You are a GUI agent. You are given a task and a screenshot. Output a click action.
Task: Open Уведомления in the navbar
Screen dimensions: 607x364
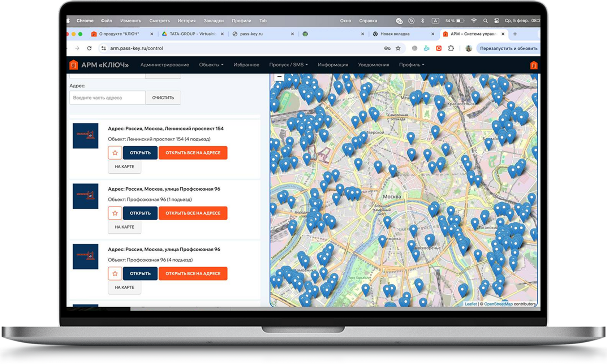[x=374, y=65]
